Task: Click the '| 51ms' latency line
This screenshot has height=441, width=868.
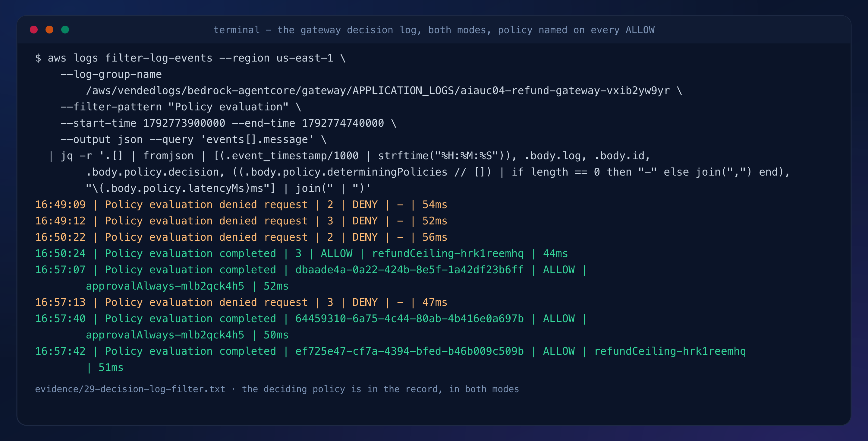Action: pyautogui.click(x=105, y=367)
